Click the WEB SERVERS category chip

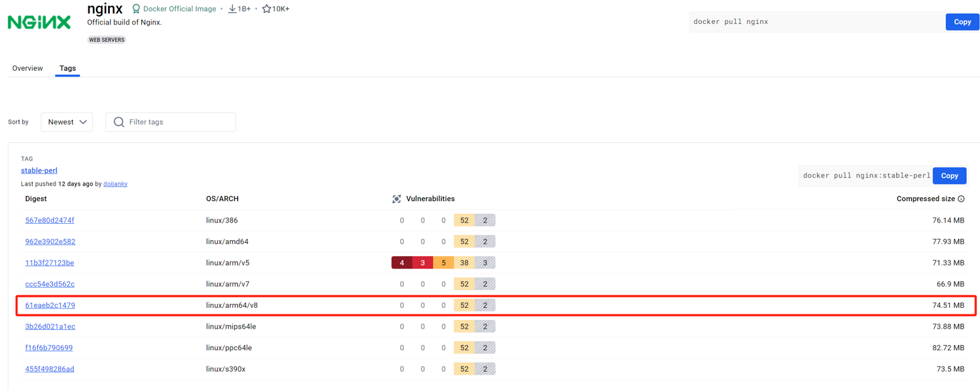(x=107, y=40)
